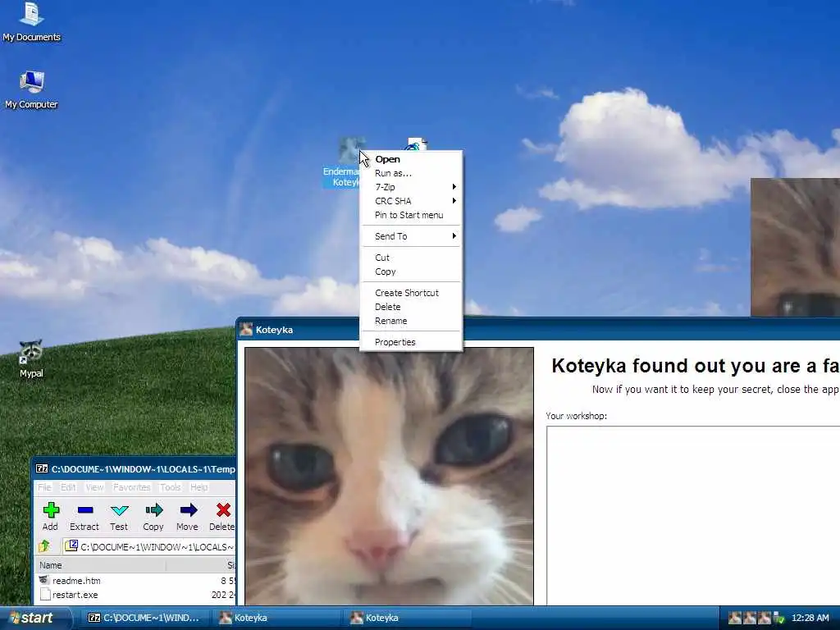The width and height of the screenshot is (840, 630).
Task: Click the Koteyka window title bar icon
Action: coord(246,330)
